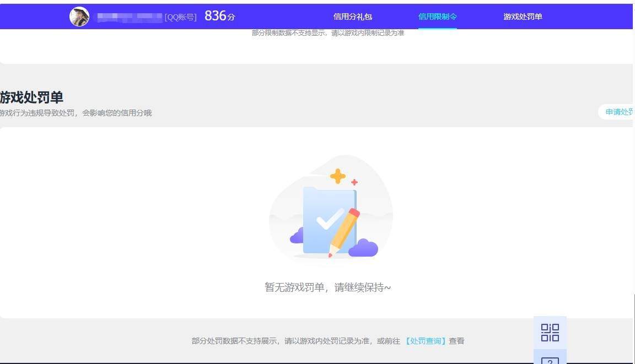Click the 游戏行为违规导致处罚 subtitle text
This screenshot has height=364, width=635.
click(x=76, y=113)
